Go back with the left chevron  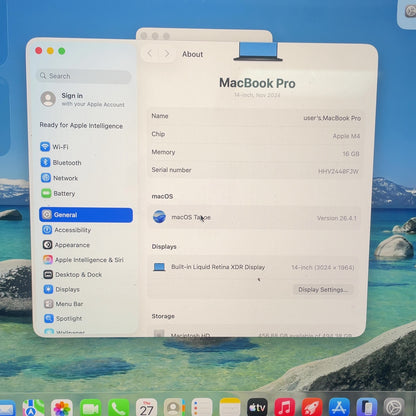click(x=150, y=53)
